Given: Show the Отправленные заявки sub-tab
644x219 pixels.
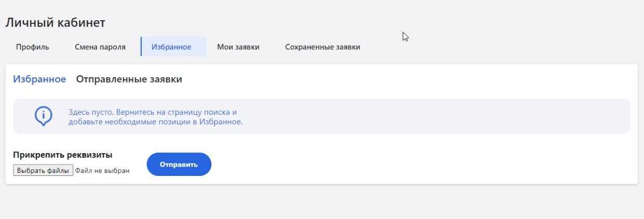Looking at the screenshot, I should coord(129,79).
